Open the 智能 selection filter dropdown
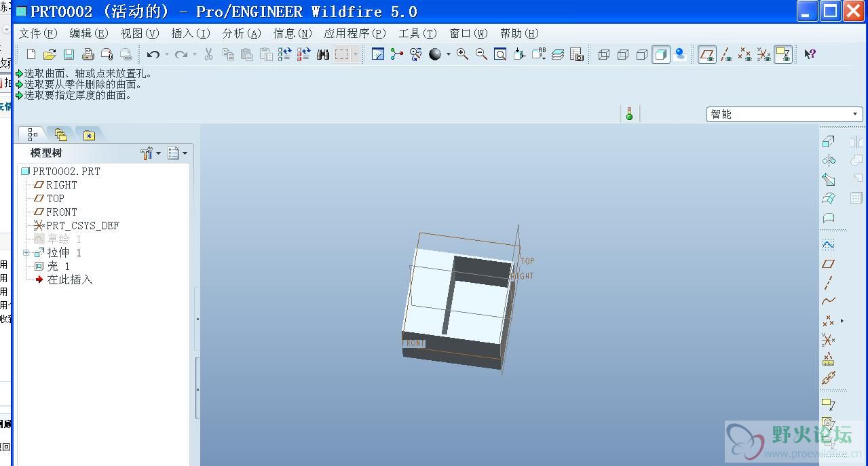This screenshot has width=868, height=466. [x=785, y=114]
